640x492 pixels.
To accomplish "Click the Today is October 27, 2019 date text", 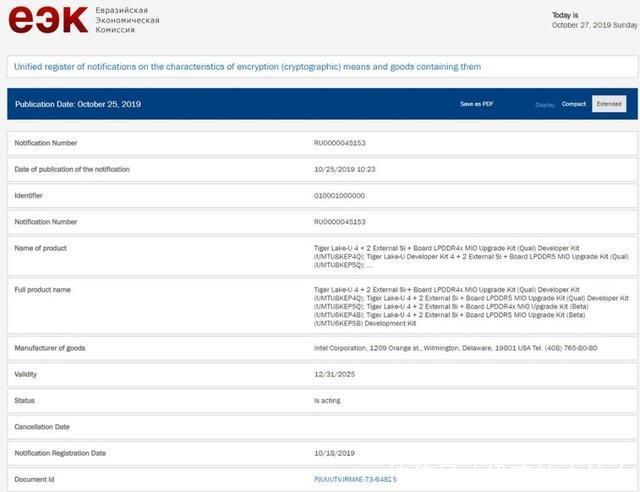I will 595,20.
